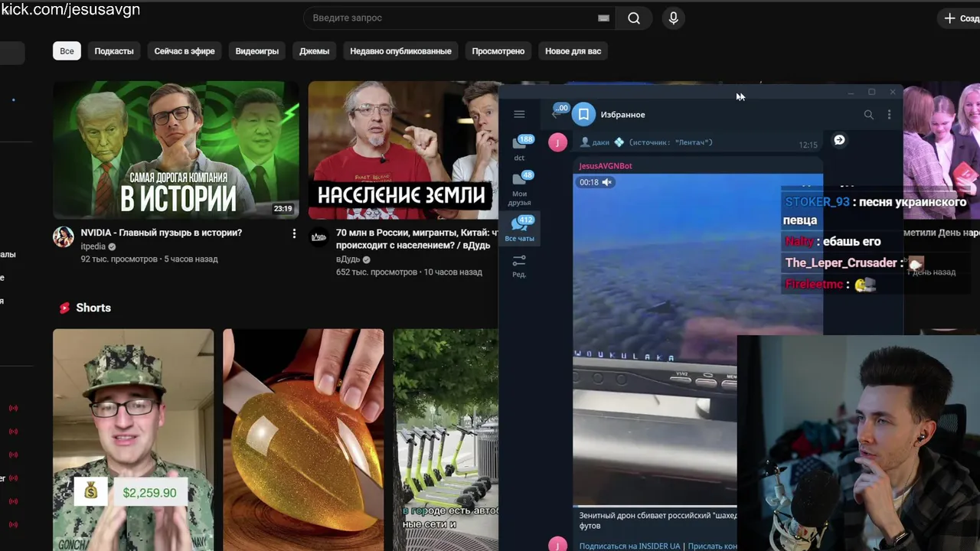This screenshot has height=551, width=980.
Task: Select the Недавно опубликованные chip
Action: tap(400, 51)
